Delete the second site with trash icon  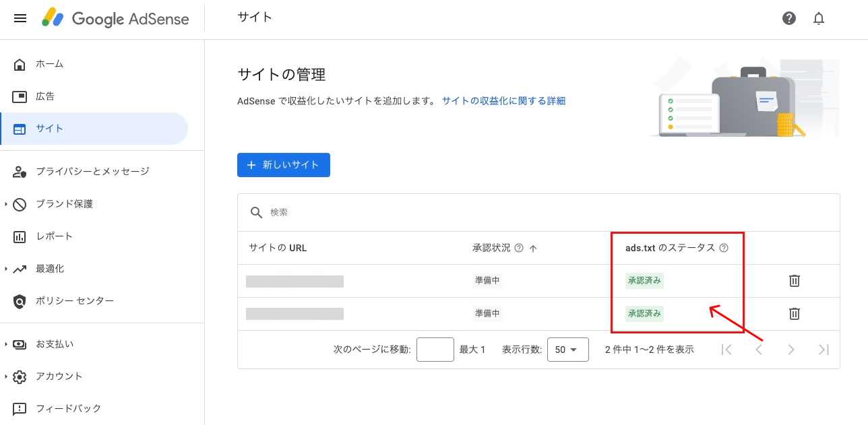(795, 313)
